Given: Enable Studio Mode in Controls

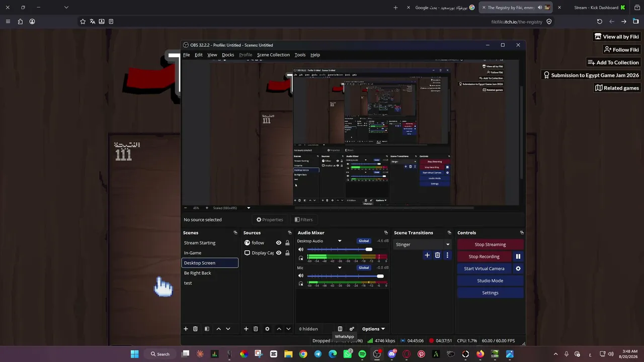Looking at the screenshot, I should coord(491,281).
